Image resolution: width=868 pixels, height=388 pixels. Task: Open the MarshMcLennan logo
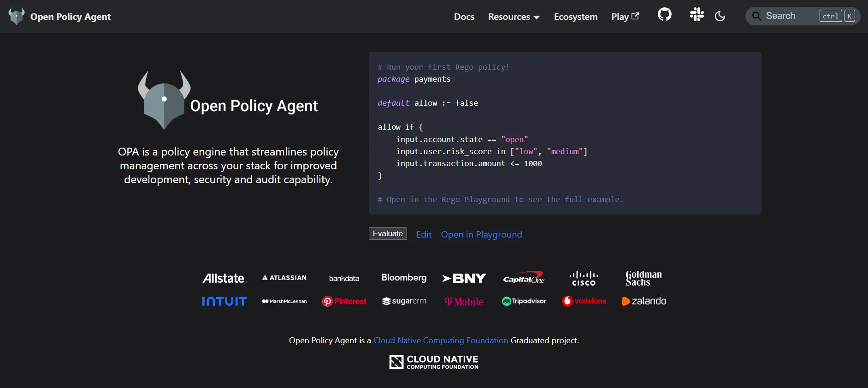coord(284,301)
